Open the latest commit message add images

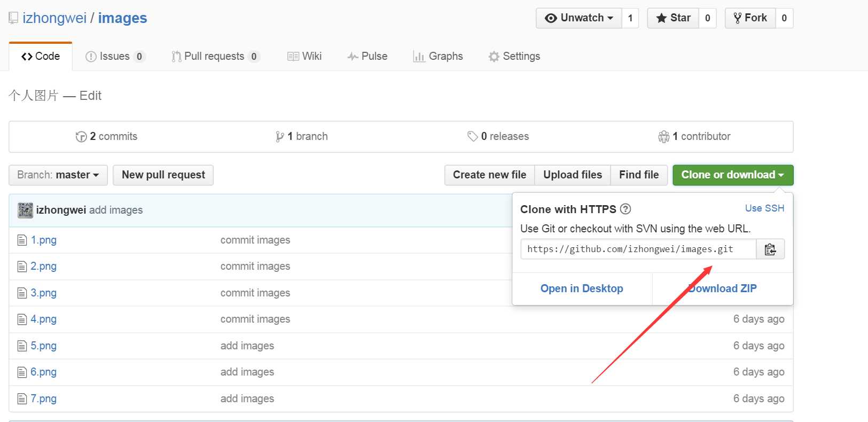pos(116,210)
